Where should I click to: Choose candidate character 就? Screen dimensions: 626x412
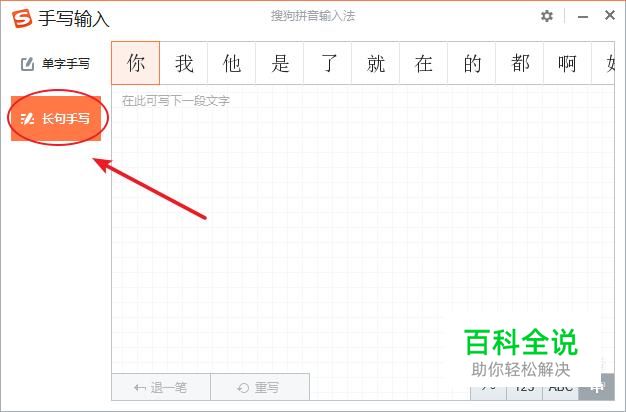click(x=375, y=63)
